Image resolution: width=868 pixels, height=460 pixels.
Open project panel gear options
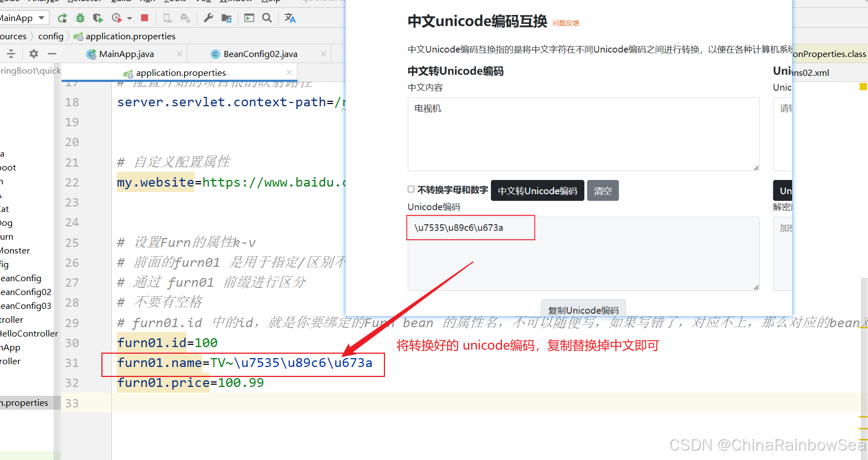[x=34, y=54]
